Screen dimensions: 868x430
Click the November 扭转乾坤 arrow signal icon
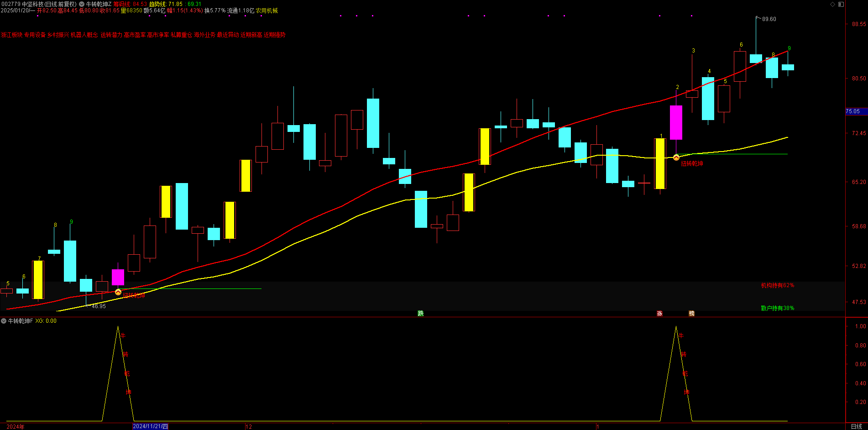pos(118,292)
